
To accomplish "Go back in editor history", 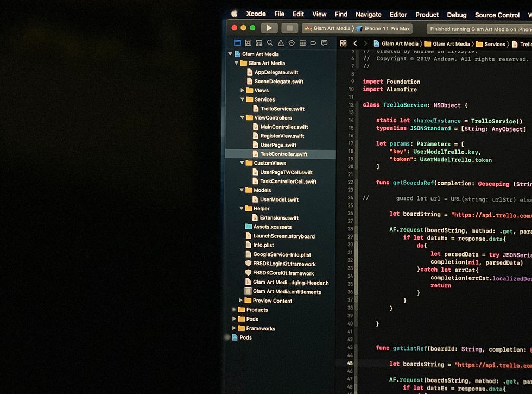I will point(355,43).
